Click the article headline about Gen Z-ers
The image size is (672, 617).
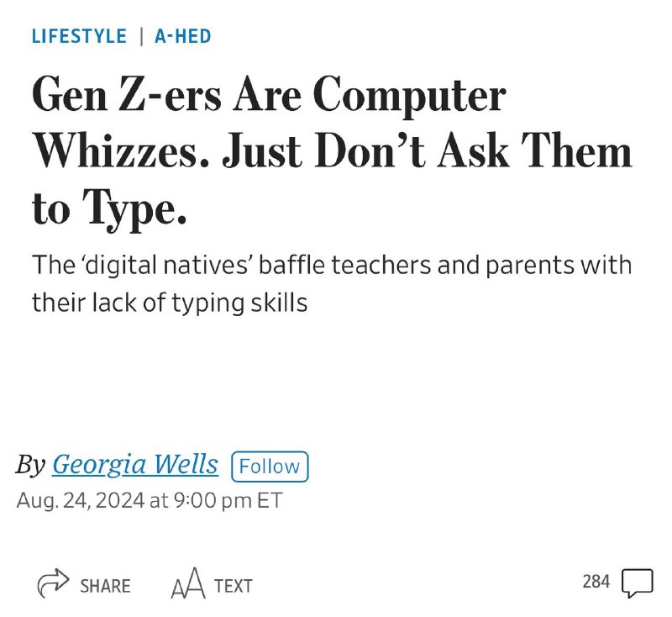[332, 153]
